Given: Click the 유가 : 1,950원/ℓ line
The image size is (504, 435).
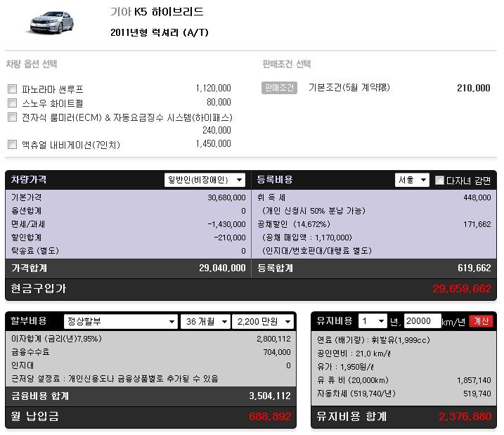Looking at the screenshot, I should [x=346, y=367].
